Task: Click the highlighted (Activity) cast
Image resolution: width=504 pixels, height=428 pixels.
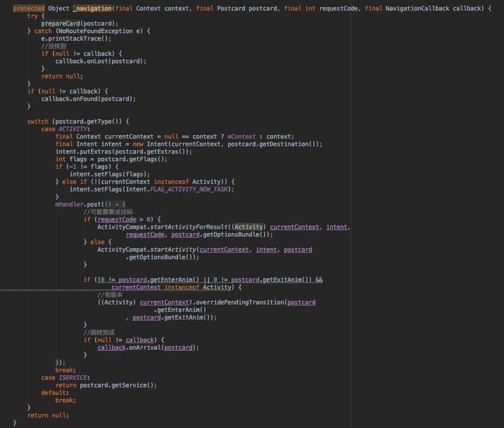Action: pyautogui.click(x=248, y=227)
